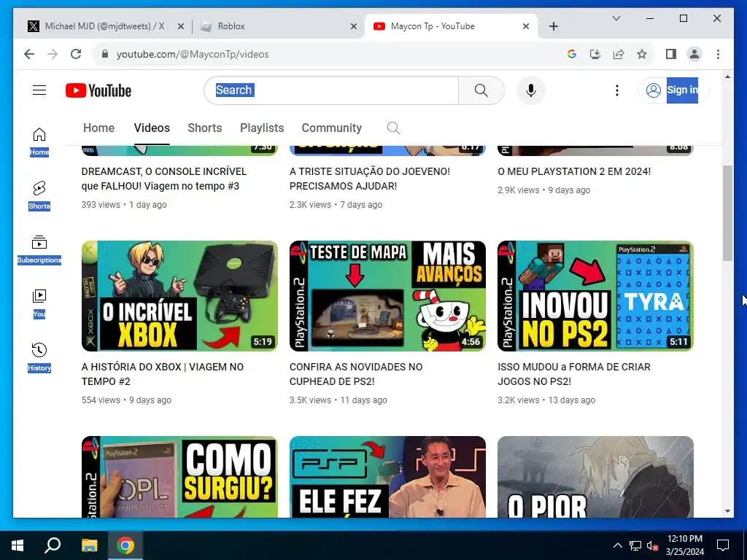
Task: Share this page from the address bar
Action: [619, 54]
